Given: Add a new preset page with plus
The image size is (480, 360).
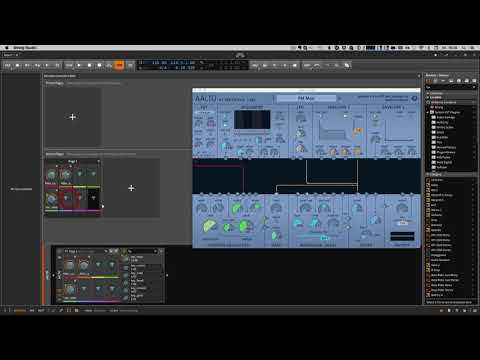Looking at the screenshot, I should point(72,117).
